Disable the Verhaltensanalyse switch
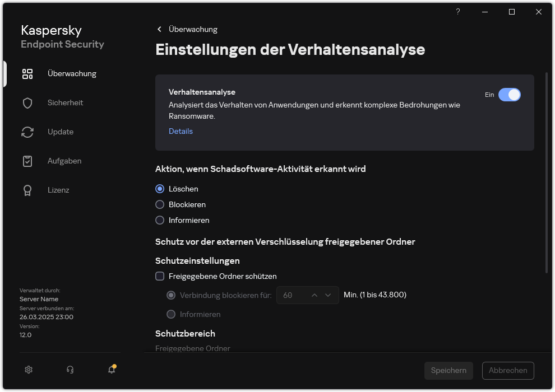 pyautogui.click(x=510, y=95)
